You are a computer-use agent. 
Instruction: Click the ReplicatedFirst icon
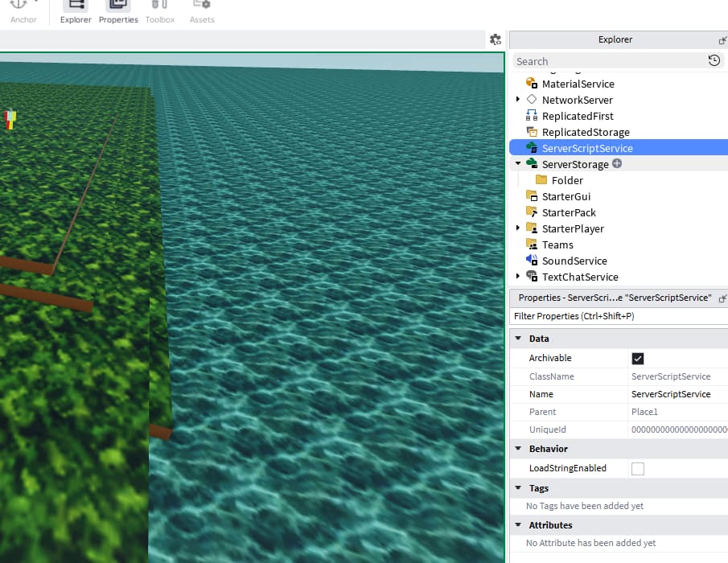(x=532, y=116)
